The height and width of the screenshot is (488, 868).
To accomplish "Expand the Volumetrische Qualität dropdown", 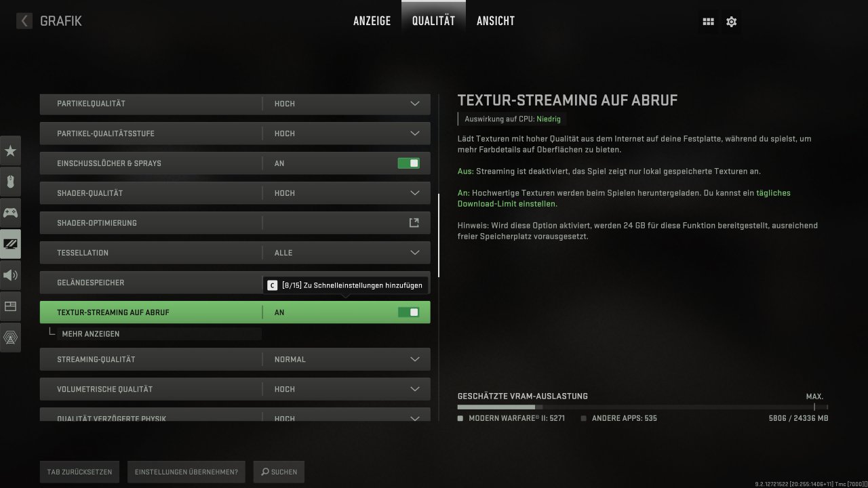I will [x=414, y=389].
